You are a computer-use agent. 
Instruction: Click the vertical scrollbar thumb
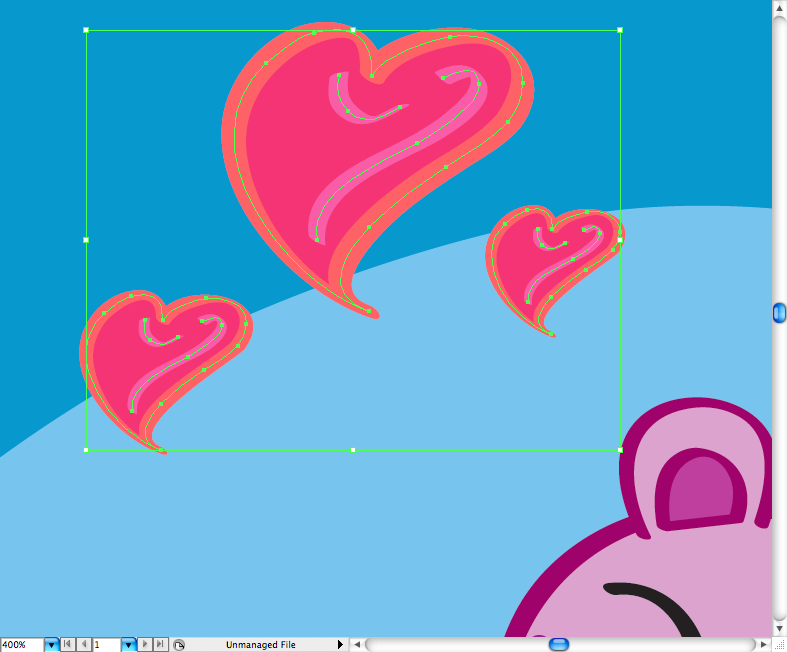click(780, 313)
